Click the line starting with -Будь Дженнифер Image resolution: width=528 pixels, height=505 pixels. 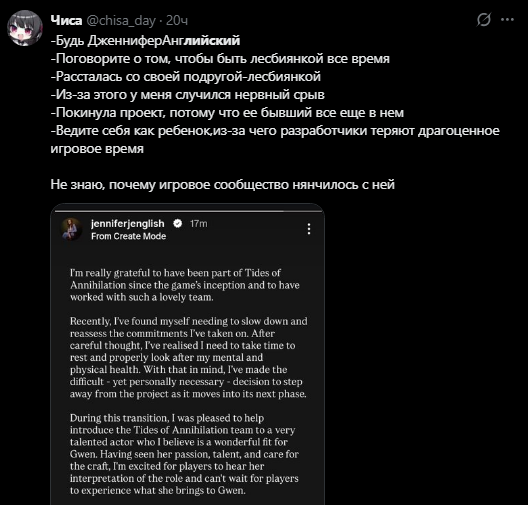click(145, 41)
